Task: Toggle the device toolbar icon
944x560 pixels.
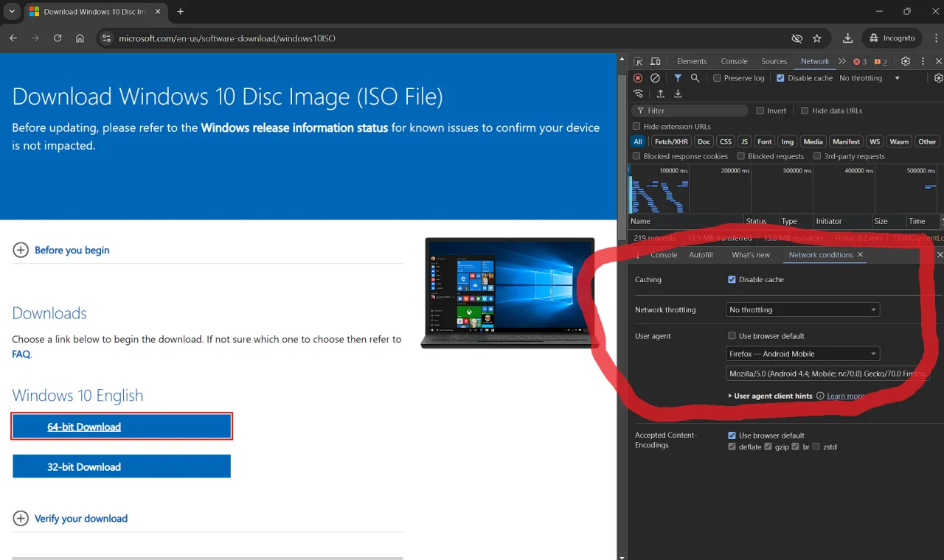Action: (x=655, y=61)
